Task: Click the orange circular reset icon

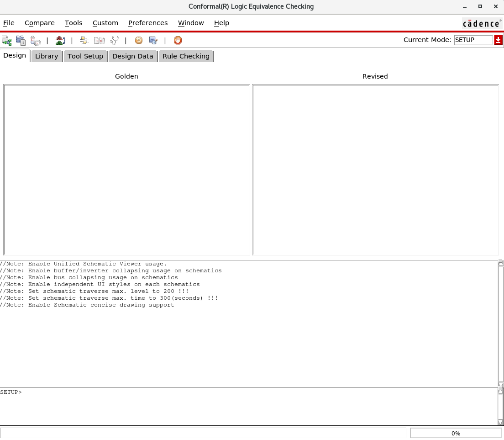Action: [x=138, y=40]
